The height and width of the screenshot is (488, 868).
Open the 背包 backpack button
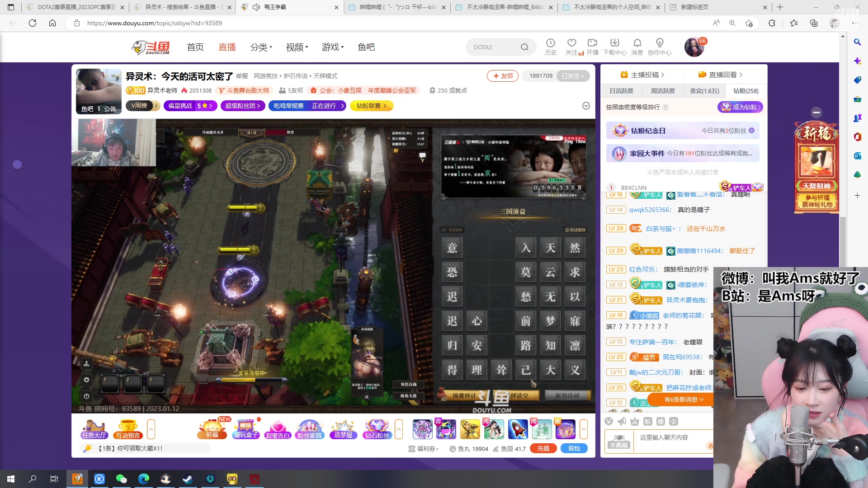[574, 448]
